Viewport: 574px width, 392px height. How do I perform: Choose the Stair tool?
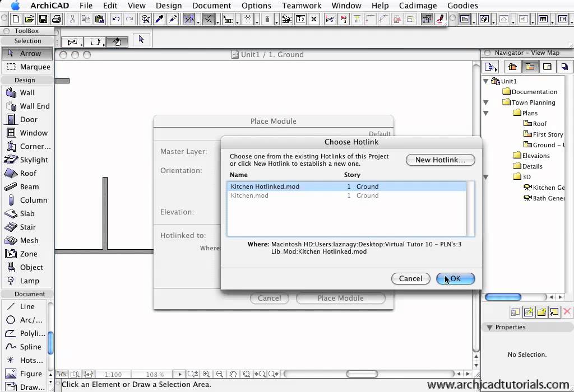pyautogui.click(x=27, y=227)
